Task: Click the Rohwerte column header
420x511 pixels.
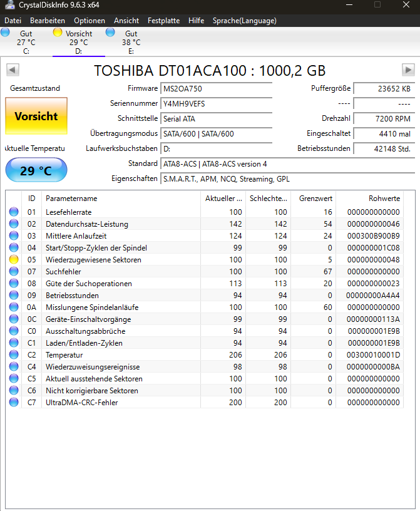Action: [370, 198]
